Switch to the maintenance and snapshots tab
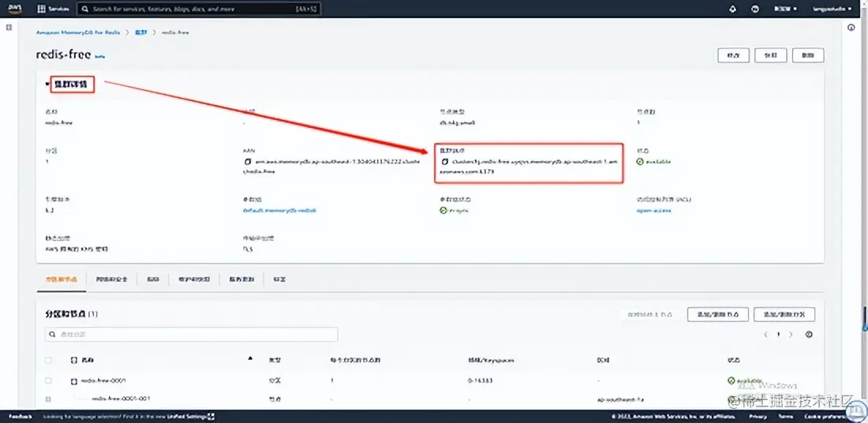The image size is (868, 423). click(194, 279)
